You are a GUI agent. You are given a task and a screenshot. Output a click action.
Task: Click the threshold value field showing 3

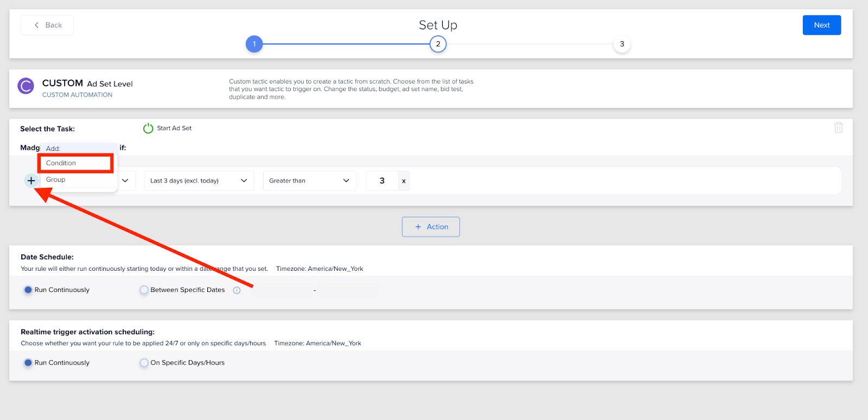click(x=382, y=181)
